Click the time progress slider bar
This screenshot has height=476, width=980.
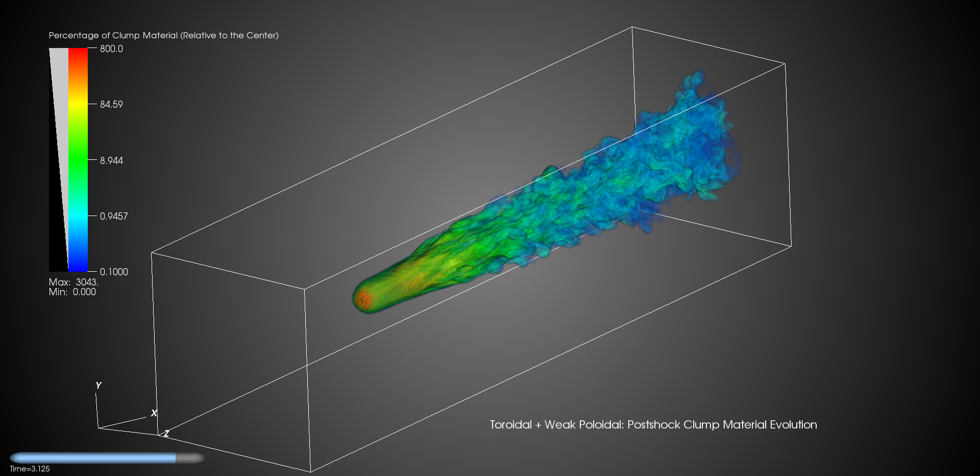click(107, 458)
